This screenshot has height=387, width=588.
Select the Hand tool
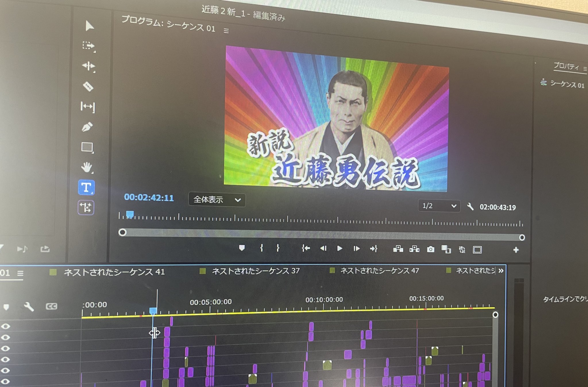(87, 167)
